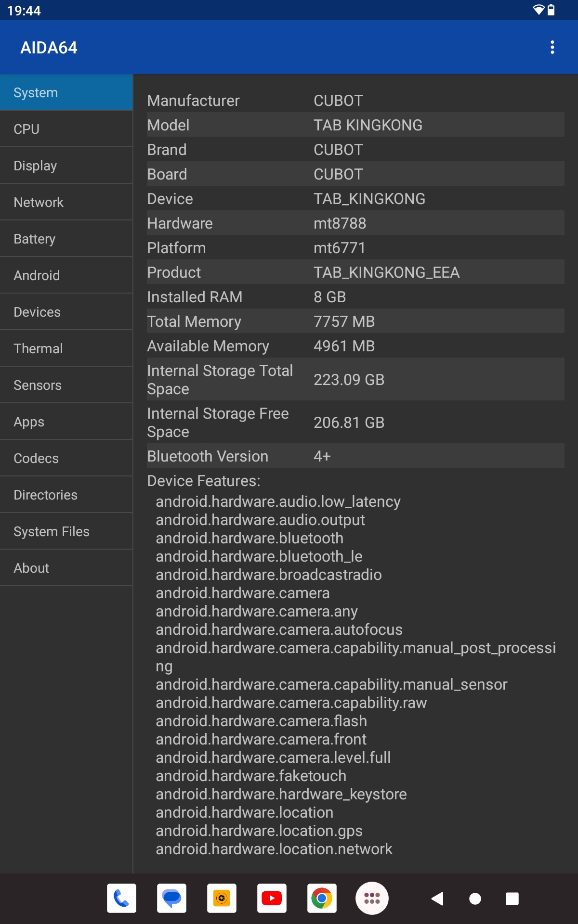Tap the Bluetooth Version 4+ value
Screen dimensions: 578x924
click(322, 456)
